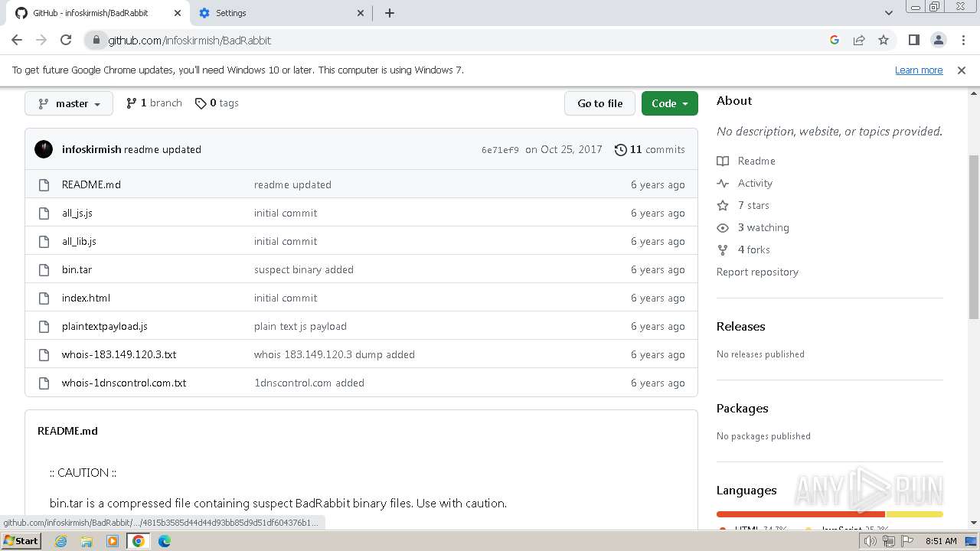Click the page vertical scrollbar
Screen dimensions: 980x551
[974, 237]
